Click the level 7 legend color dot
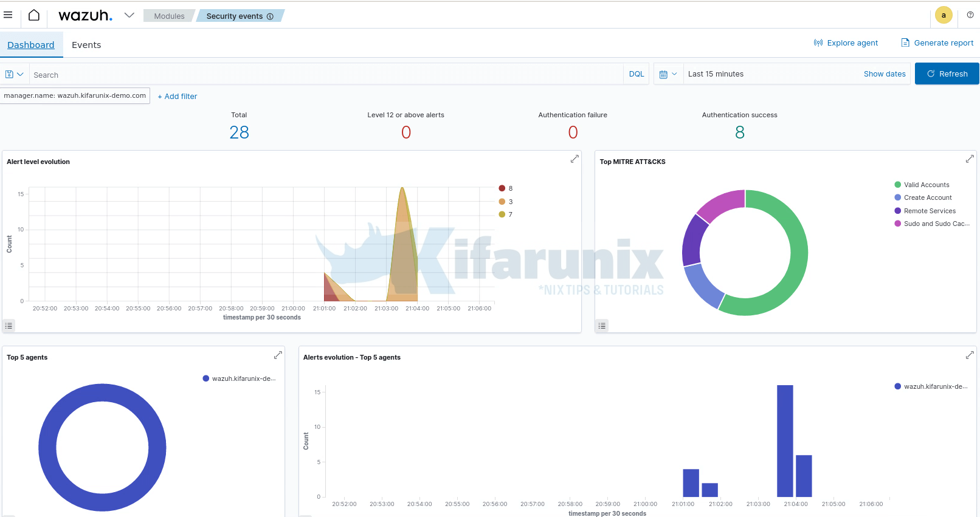980x517 pixels. (x=502, y=214)
